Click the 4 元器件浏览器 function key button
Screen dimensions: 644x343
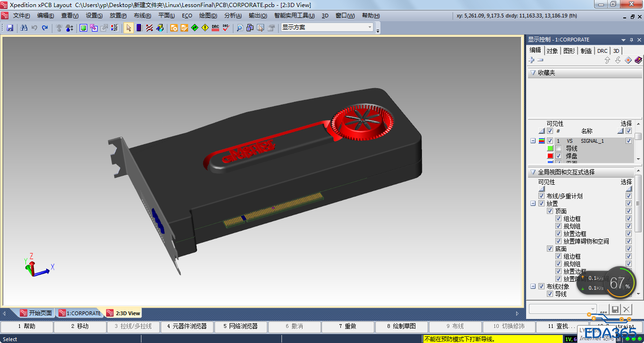coord(187,326)
